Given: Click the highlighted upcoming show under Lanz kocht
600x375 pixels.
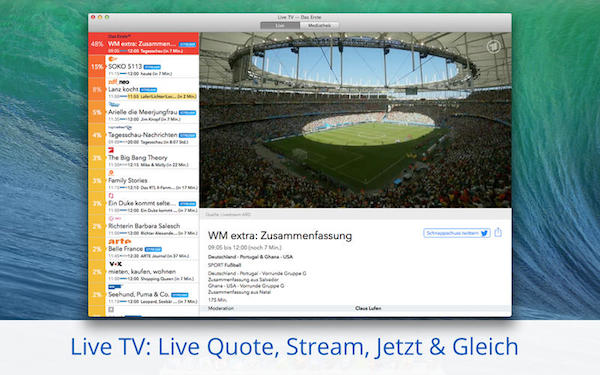Looking at the screenshot, I should click(x=162, y=96).
